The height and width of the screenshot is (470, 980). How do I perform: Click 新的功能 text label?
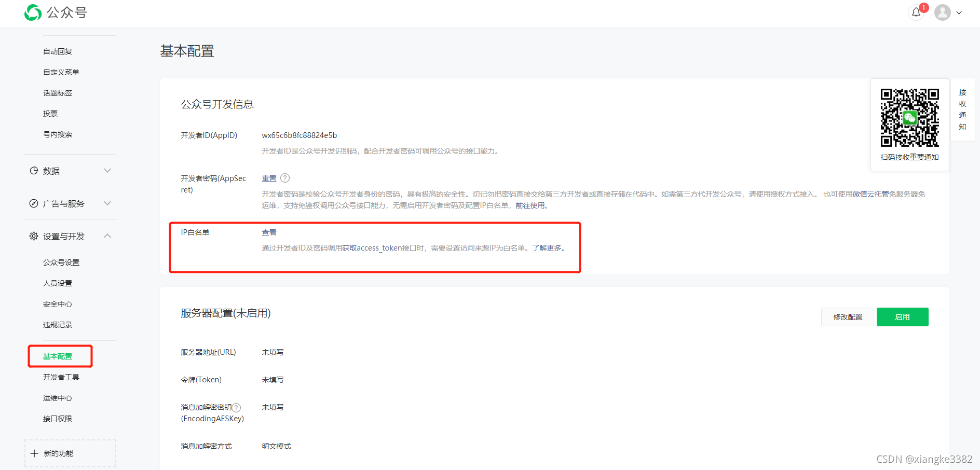click(x=59, y=453)
